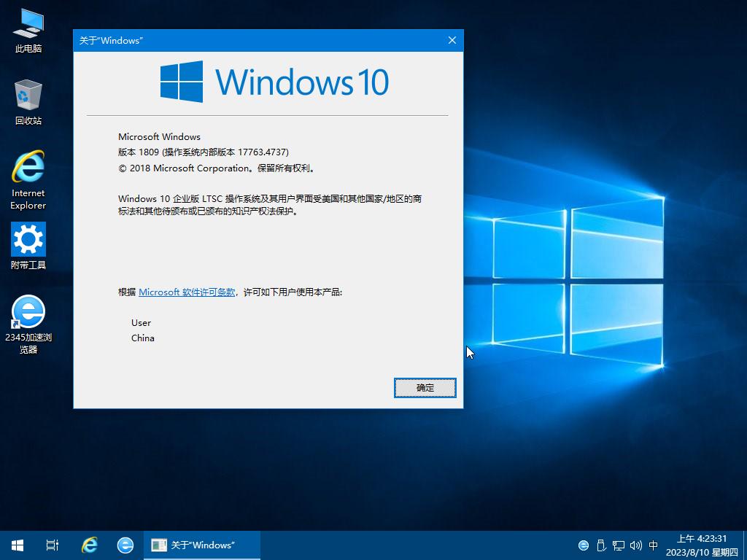The height and width of the screenshot is (560, 747).
Task: Select the Internet Explorer desktop shortcut
Action: [x=28, y=180]
